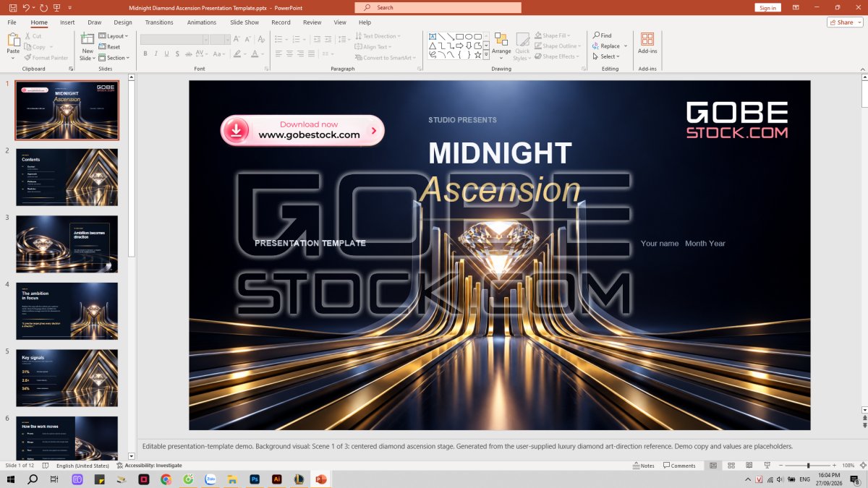The height and width of the screenshot is (488, 868).
Task: Select slide 4 The ambition in focus thumbnail
Action: (x=67, y=311)
